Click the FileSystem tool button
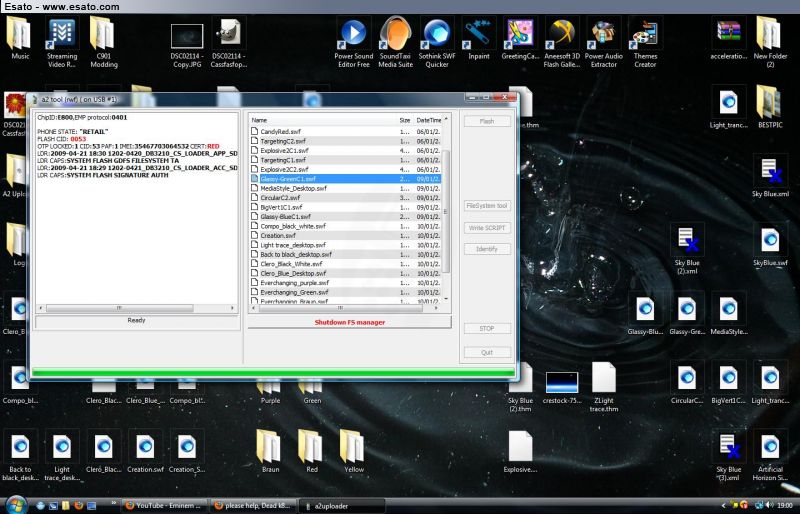 487,206
